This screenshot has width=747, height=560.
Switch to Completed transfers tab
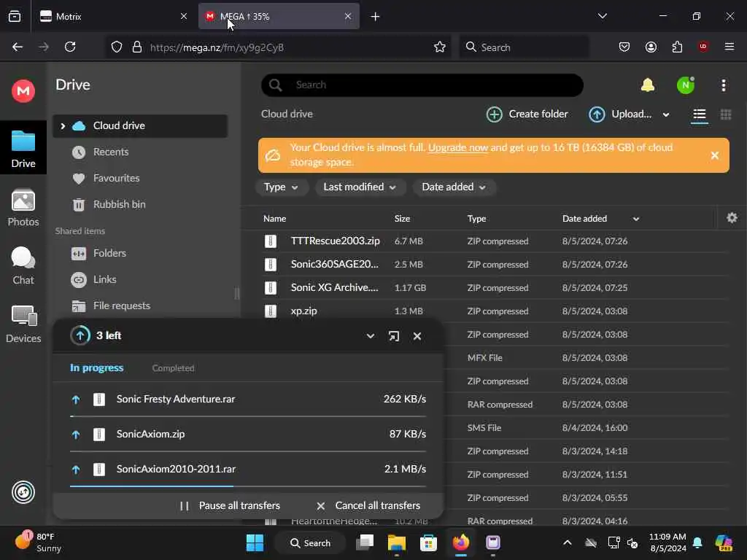click(x=173, y=368)
